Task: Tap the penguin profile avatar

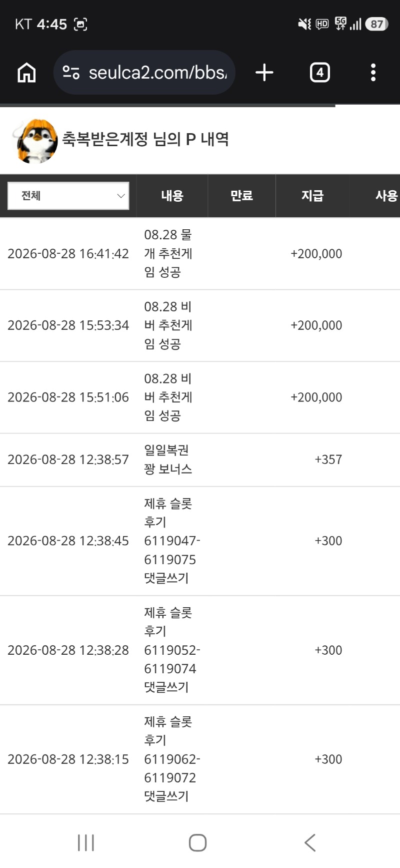Action: tap(34, 141)
